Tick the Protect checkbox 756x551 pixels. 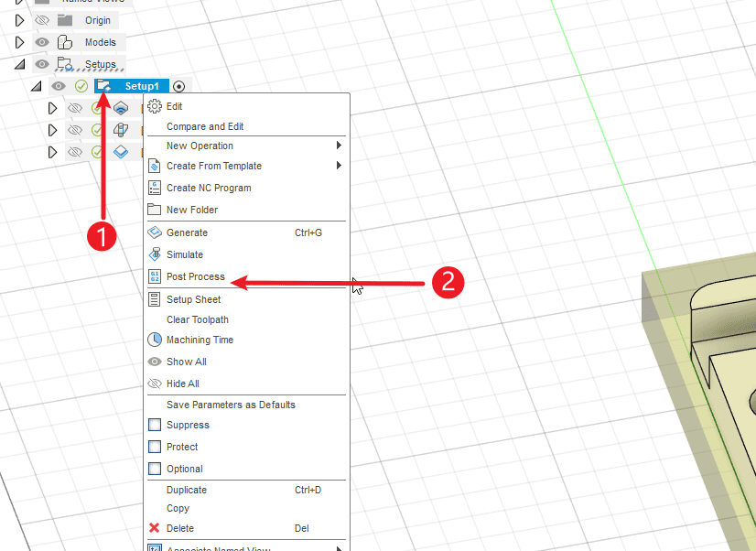[x=154, y=447]
